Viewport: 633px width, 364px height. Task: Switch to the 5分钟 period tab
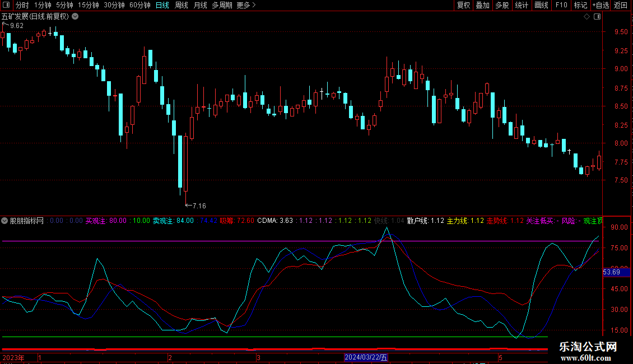[x=64, y=5]
